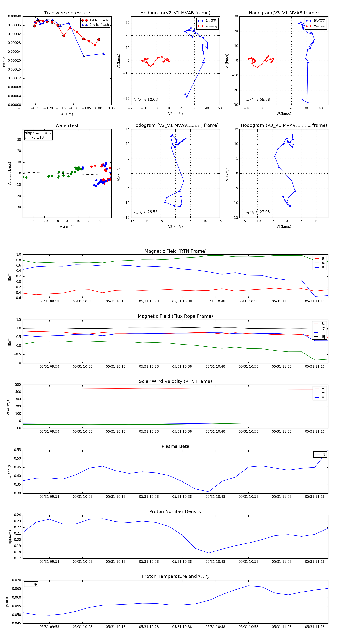Click the 'Solar Wind Velocity (RTN Frame)' title
This screenshot has width=351, height=644.
click(x=175, y=381)
